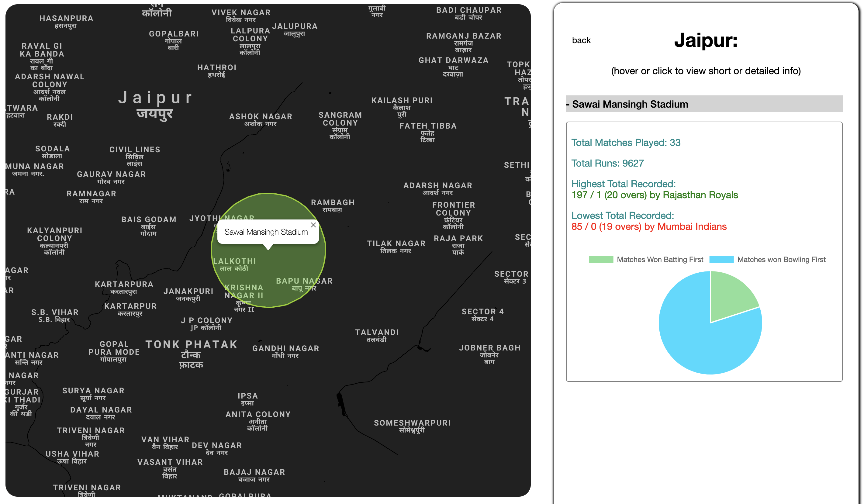Click the back link
The width and height of the screenshot is (864, 504).
click(x=581, y=40)
